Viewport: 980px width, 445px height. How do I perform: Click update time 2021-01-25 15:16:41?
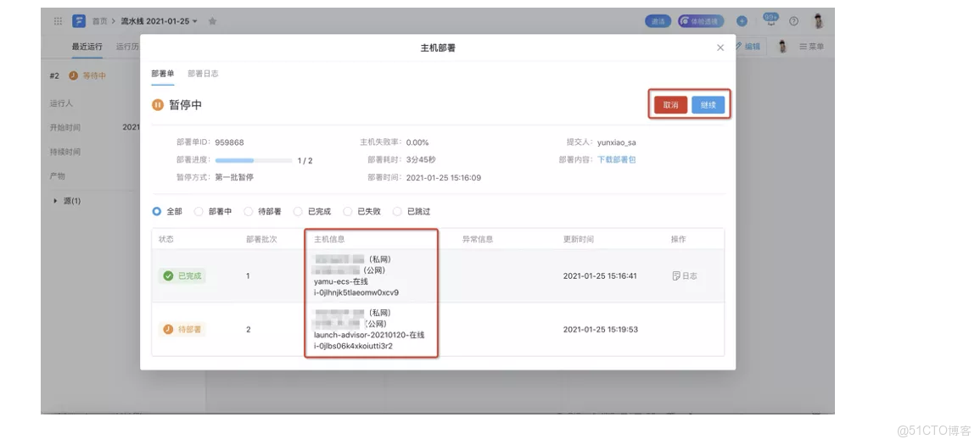coord(600,275)
